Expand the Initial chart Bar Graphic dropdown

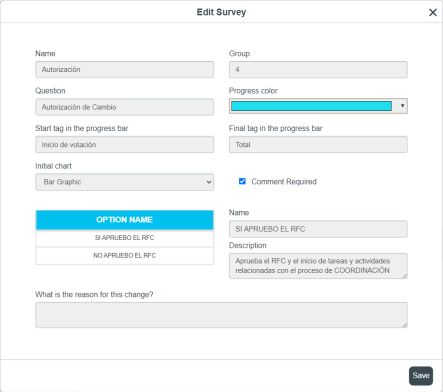124,182
